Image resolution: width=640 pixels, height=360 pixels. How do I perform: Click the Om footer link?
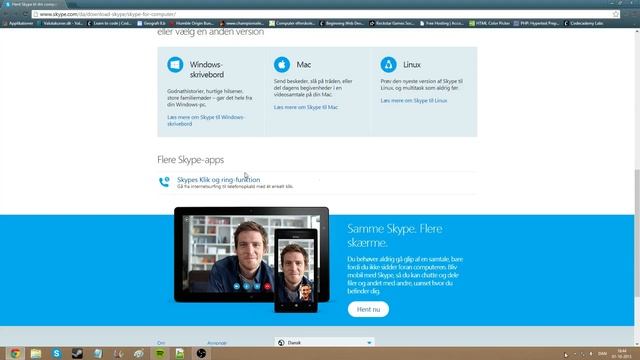161,343
